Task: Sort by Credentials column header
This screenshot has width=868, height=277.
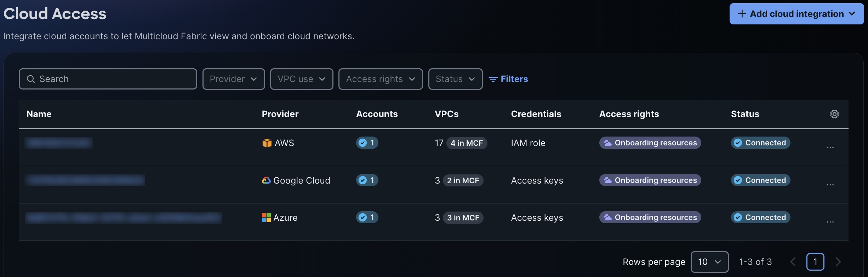Action: [x=536, y=114]
